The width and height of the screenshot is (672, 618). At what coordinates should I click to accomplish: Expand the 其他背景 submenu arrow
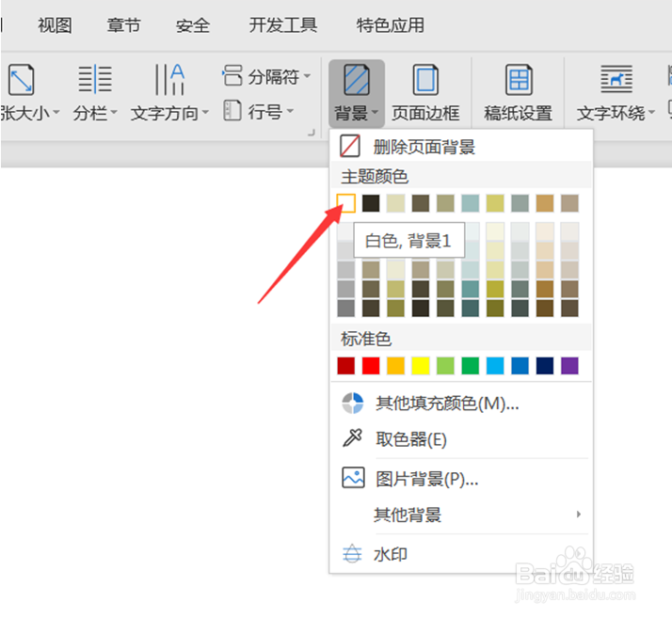579,514
